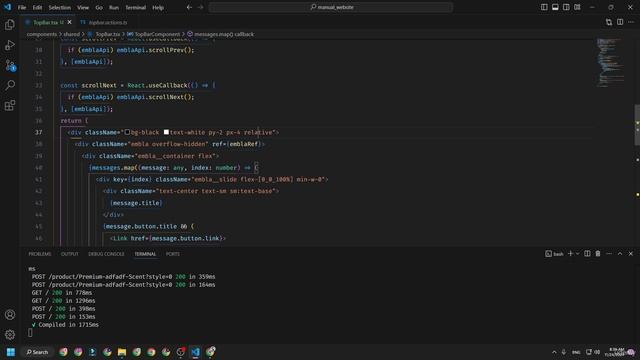Split the terminal
640x360 pixels.
tap(587, 254)
